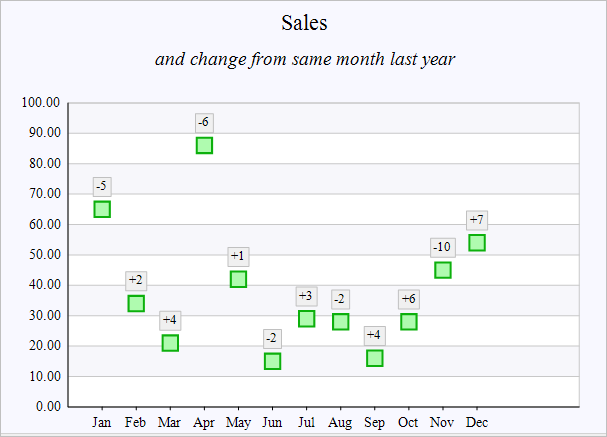Click the January sales data marker
Viewport: 607px width, 437px height.
pyautogui.click(x=102, y=209)
